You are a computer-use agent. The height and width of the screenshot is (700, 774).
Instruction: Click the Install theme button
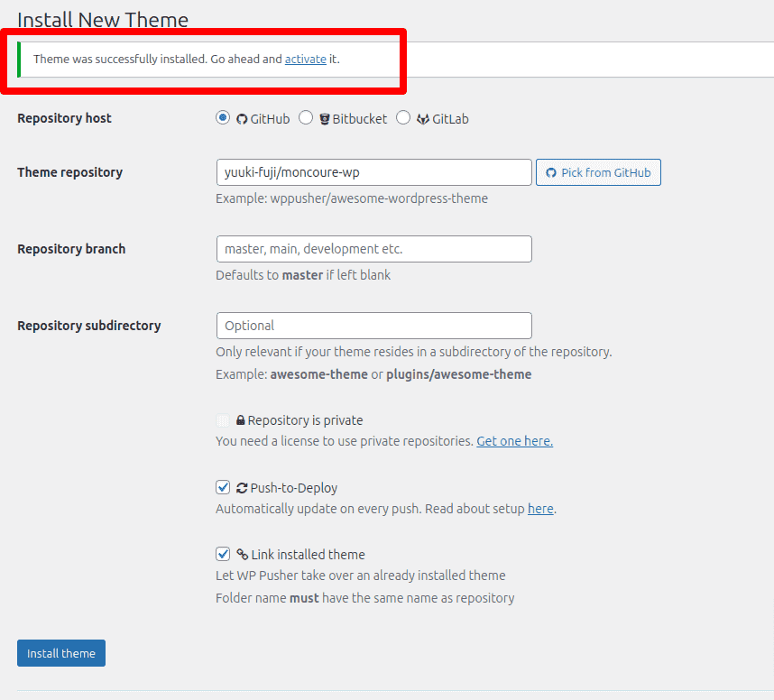[x=61, y=653]
